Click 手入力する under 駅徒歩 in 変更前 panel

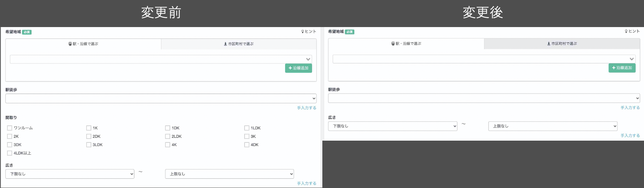(x=307, y=108)
